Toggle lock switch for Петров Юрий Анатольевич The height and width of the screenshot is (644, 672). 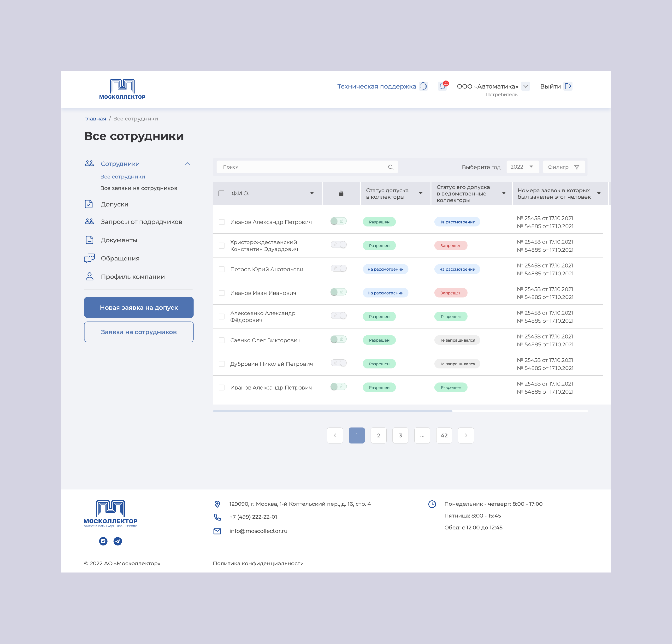(x=338, y=268)
